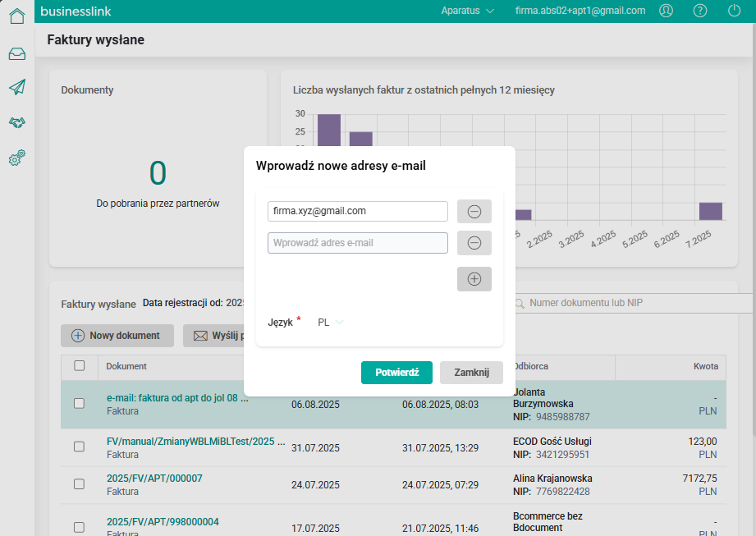Image resolution: width=756 pixels, height=536 pixels.
Task: Toggle the select-all checkbox in table header
Action: point(80,366)
